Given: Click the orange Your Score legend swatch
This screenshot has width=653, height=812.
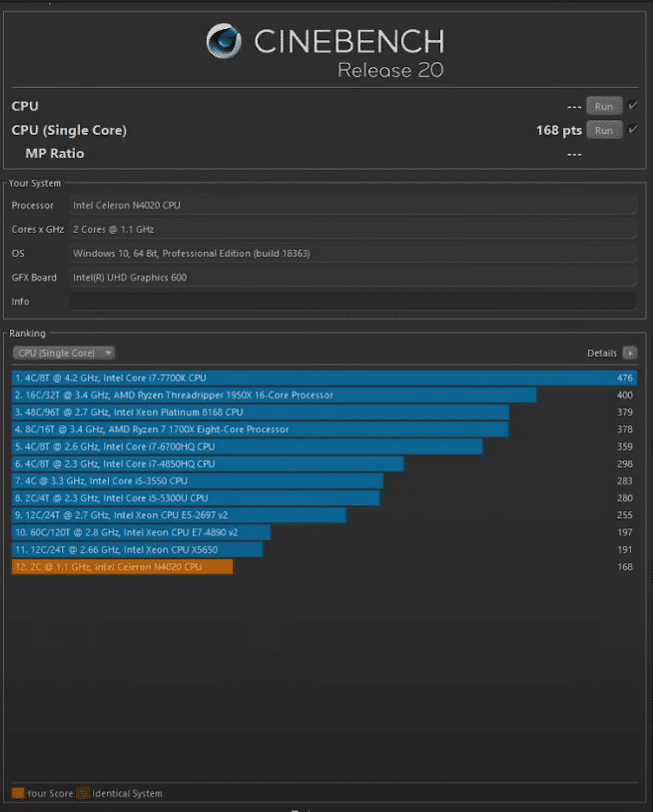Looking at the screenshot, I should (18, 793).
